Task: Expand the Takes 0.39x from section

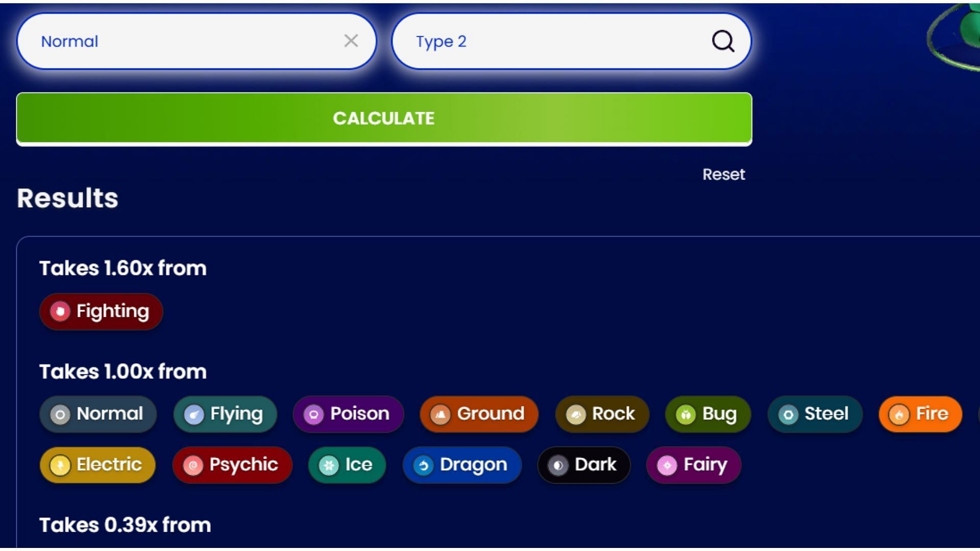Action: pos(125,525)
